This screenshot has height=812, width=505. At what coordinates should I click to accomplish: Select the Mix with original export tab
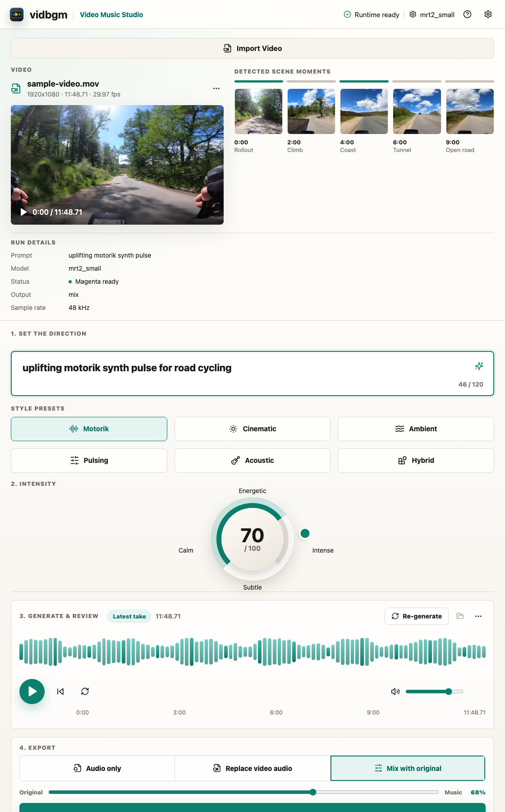[408, 768]
